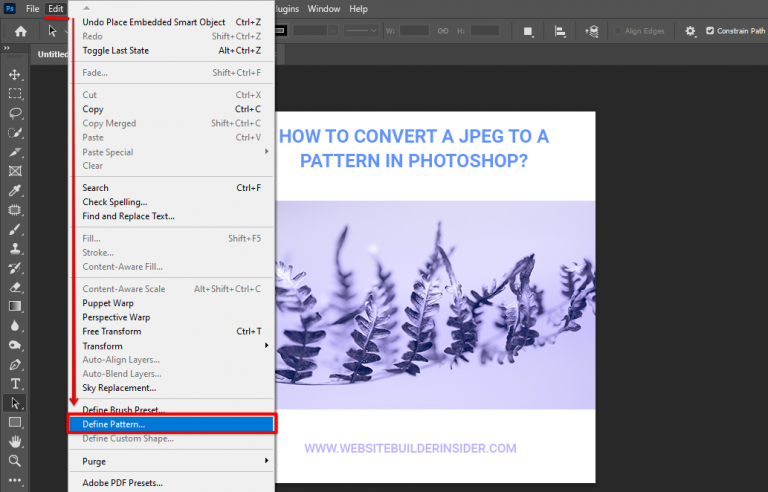Choose Adobe PDF Presets
Viewport: 768px width, 492px height.
pos(171,483)
